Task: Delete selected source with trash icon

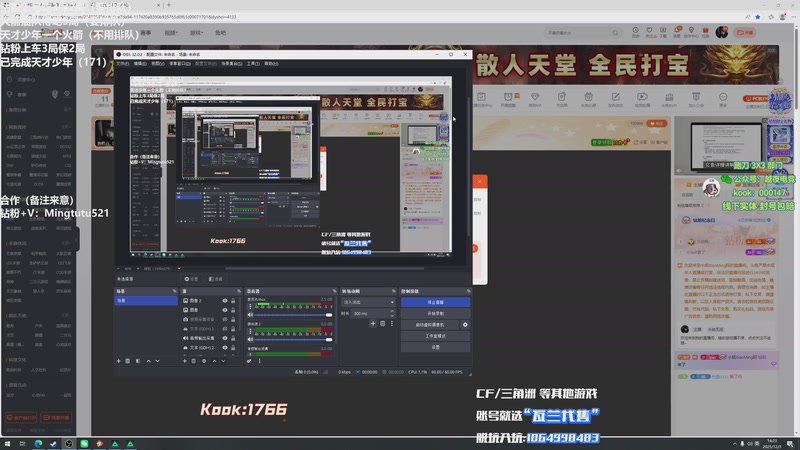Action: pos(193,361)
